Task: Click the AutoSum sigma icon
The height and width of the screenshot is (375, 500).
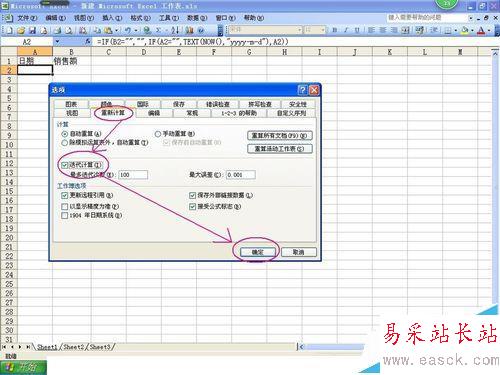Action: [x=158, y=31]
